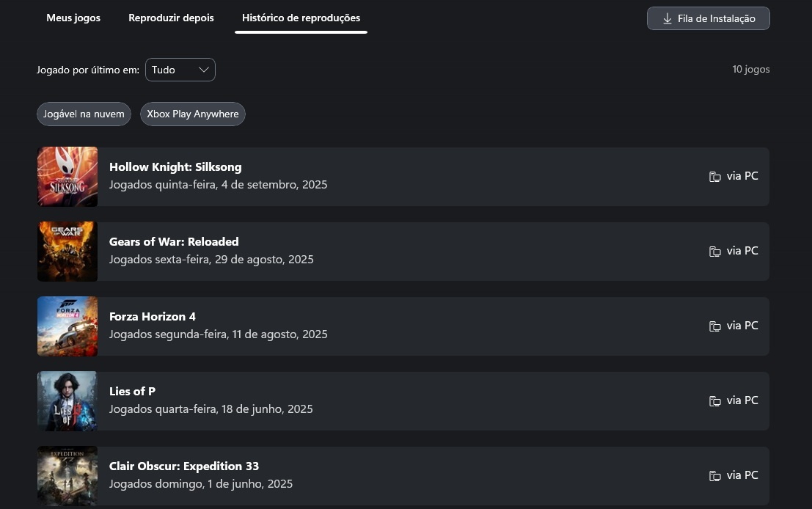The image size is (812, 509).
Task: Expand the dropdown chevron next to Tudo
Action: 204,70
